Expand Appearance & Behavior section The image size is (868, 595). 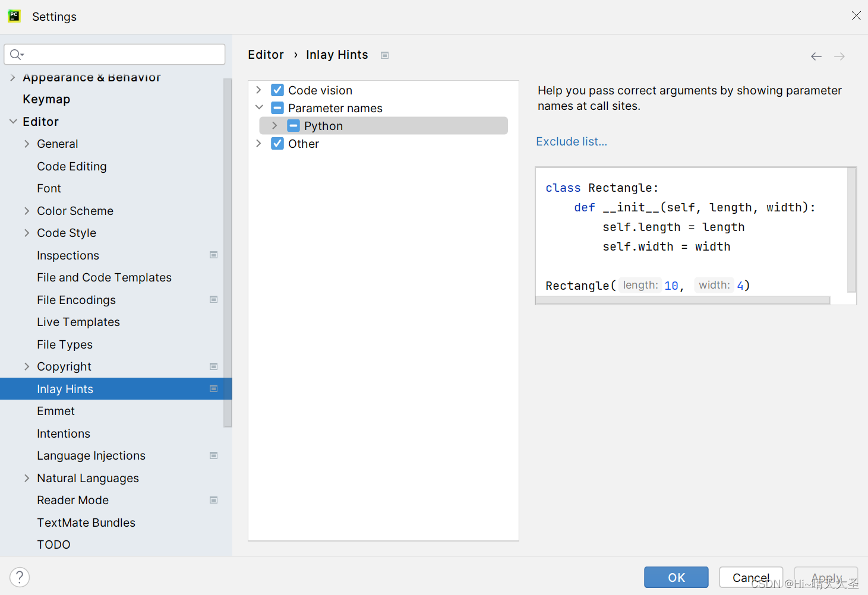(12, 78)
